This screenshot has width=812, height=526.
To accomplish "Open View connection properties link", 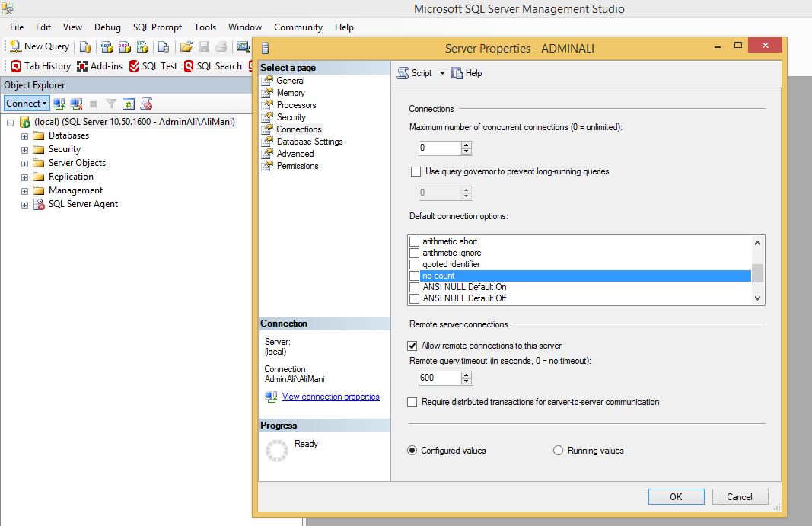I will click(x=331, y=397).
